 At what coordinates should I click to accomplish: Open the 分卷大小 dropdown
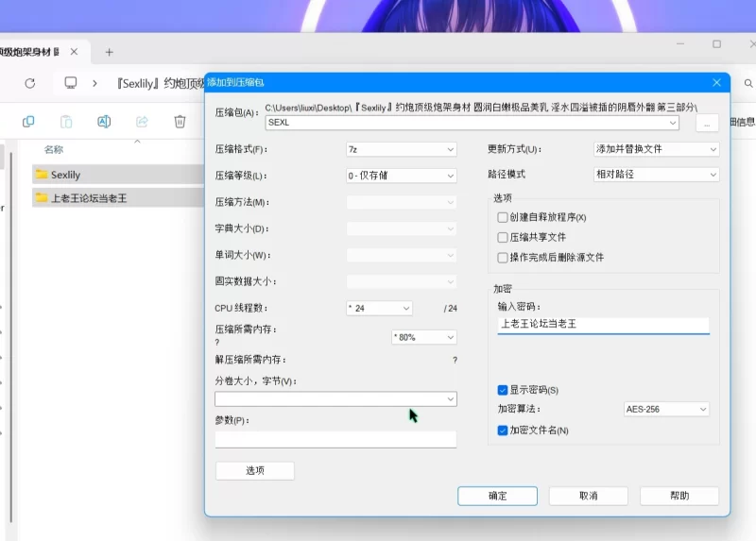coord(335,398)
